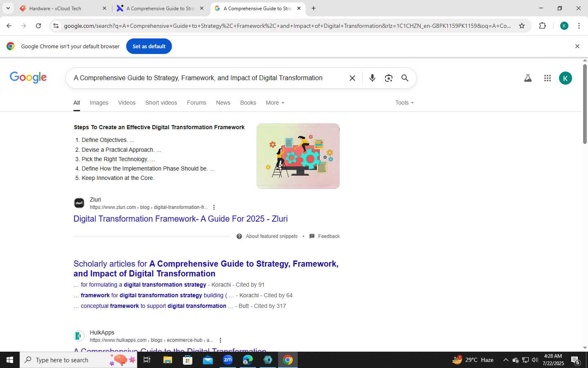Click the Zluri site name

tap(95, 200)
